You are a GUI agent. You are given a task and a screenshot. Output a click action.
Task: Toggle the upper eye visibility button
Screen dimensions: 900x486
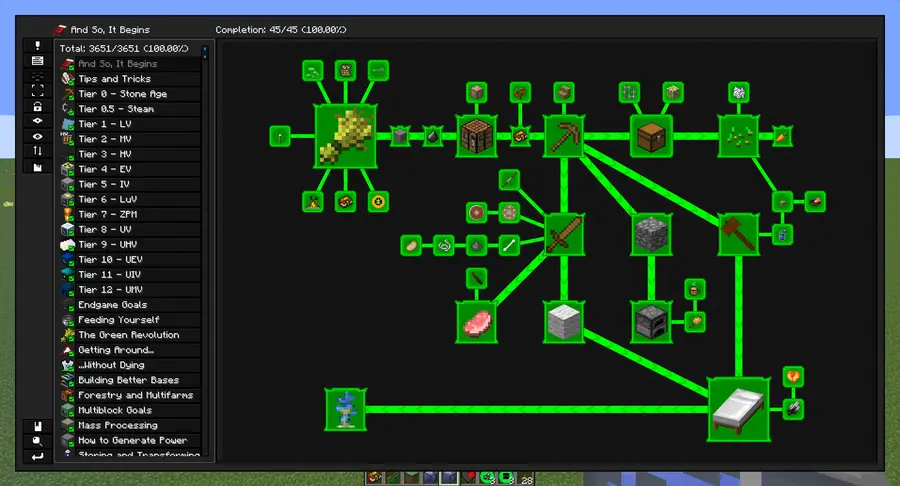tap(37, 121)
